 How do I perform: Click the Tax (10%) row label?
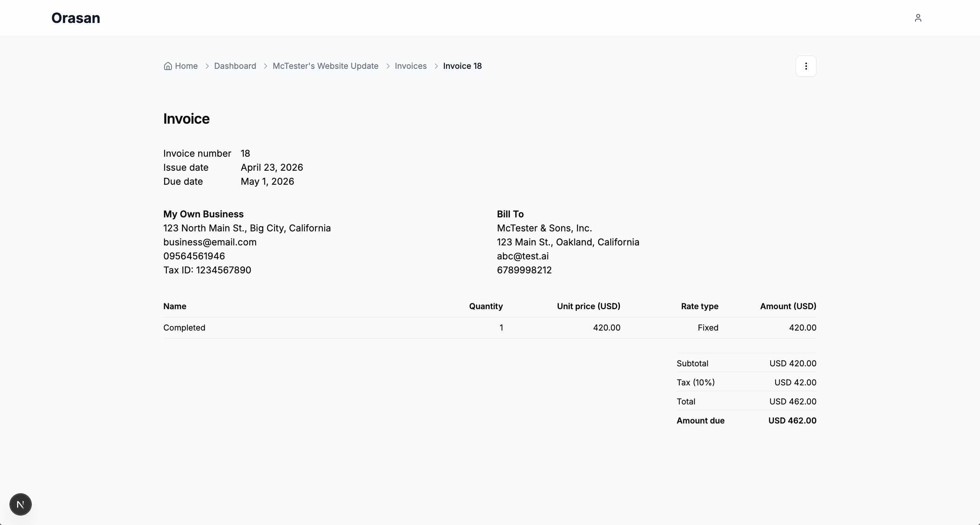coord(695,383)
